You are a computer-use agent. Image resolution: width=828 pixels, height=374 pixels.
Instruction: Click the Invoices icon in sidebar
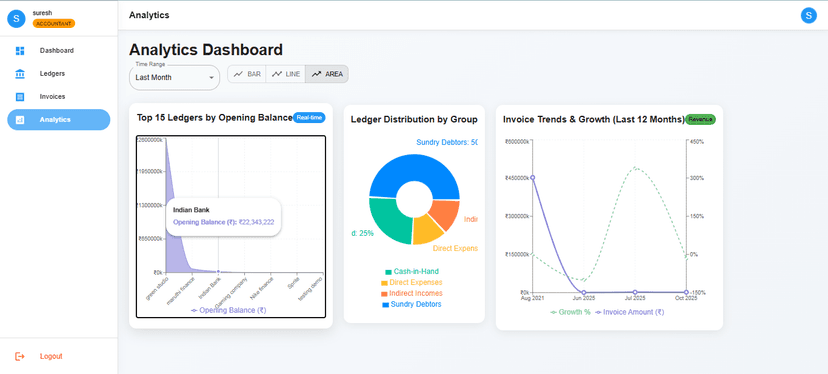pos(20,97)
